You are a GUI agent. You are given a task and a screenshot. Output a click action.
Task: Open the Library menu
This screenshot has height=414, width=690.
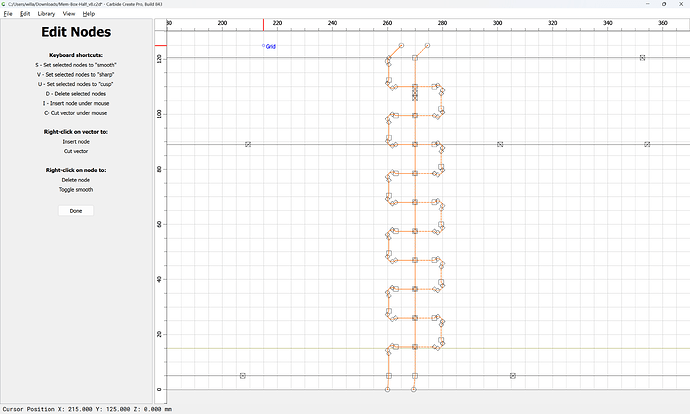click(x=46, y=14)
